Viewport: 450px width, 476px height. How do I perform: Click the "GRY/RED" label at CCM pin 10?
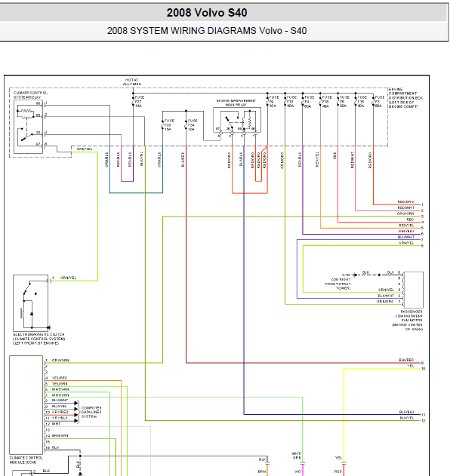click(60, 412)
